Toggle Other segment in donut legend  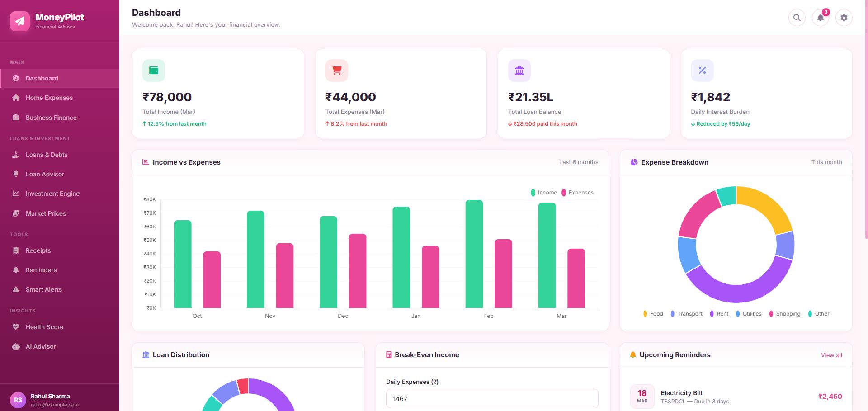coord(819,314)
